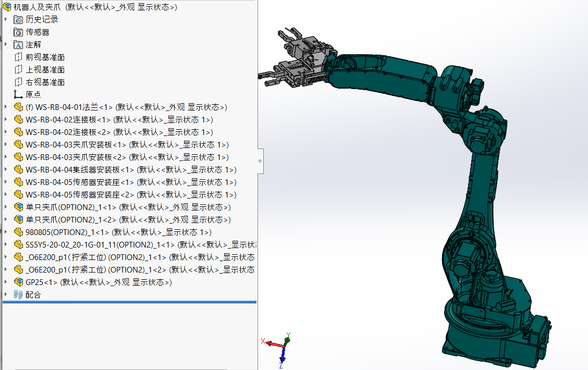Select the 历史记录 tree item
Screen dimensions: 588x370
coord(42,19)
